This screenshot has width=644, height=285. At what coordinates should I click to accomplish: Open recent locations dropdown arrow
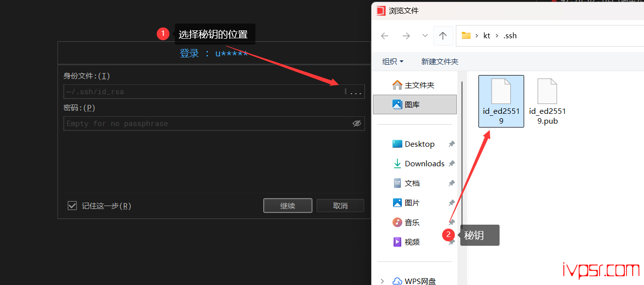pyautogui.click(x=425, y=36)
